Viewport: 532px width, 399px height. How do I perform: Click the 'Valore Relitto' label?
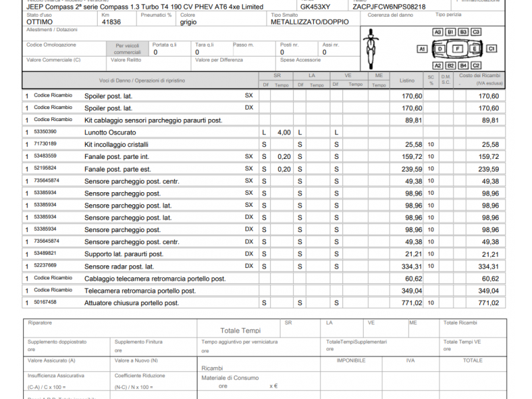[x=126, y=60]
